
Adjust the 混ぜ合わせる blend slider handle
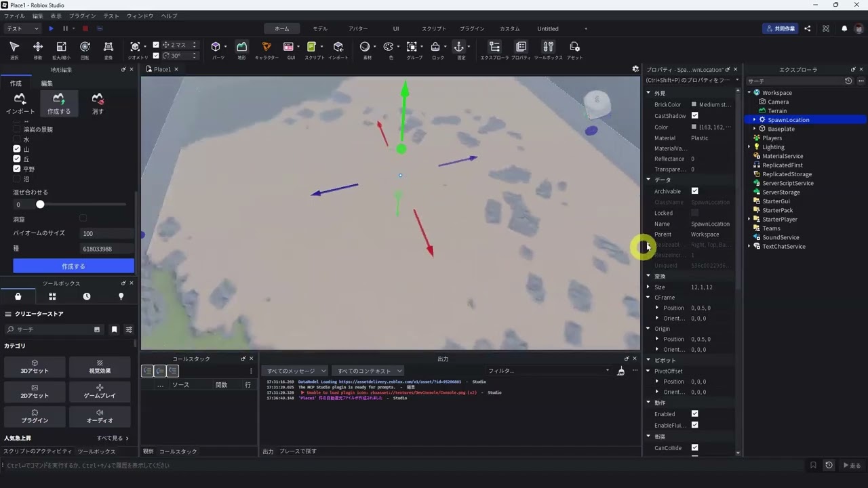pyautogui.click(x=40, y=204)
